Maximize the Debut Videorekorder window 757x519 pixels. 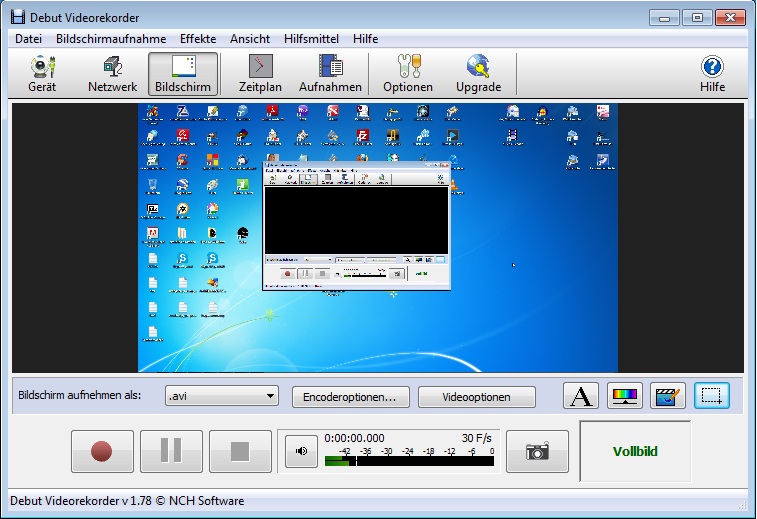[x=697, y=18]
